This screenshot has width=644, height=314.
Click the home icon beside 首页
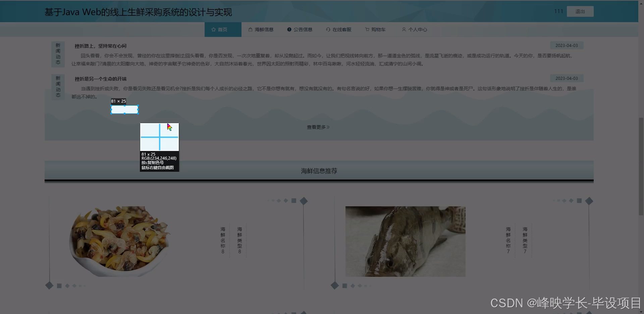[x=214, y=30]
